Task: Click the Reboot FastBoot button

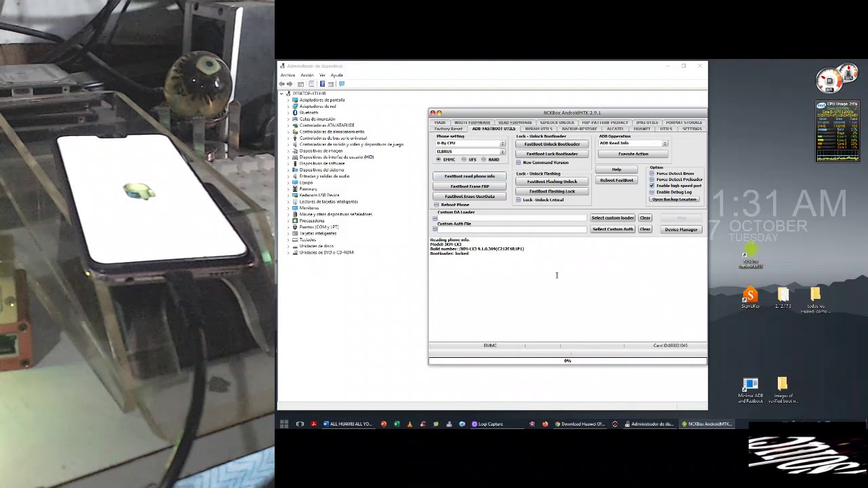Action: [x=616, y=180]
